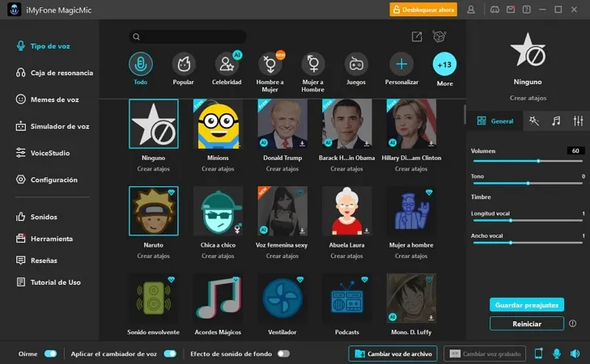Toggle Aplicar el cambiador de voz
Screen dimensions: 590x364
(170, 353)
